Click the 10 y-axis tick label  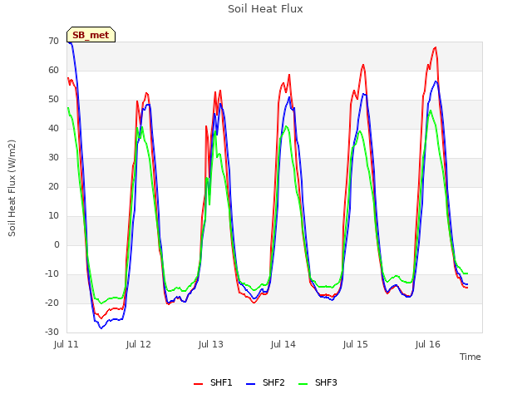click(x=53, y=216)
